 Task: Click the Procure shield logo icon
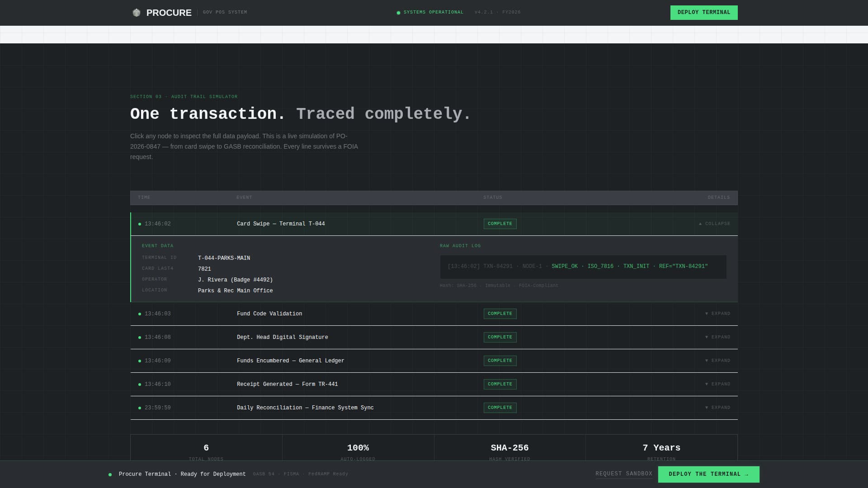tap(136, 13)
